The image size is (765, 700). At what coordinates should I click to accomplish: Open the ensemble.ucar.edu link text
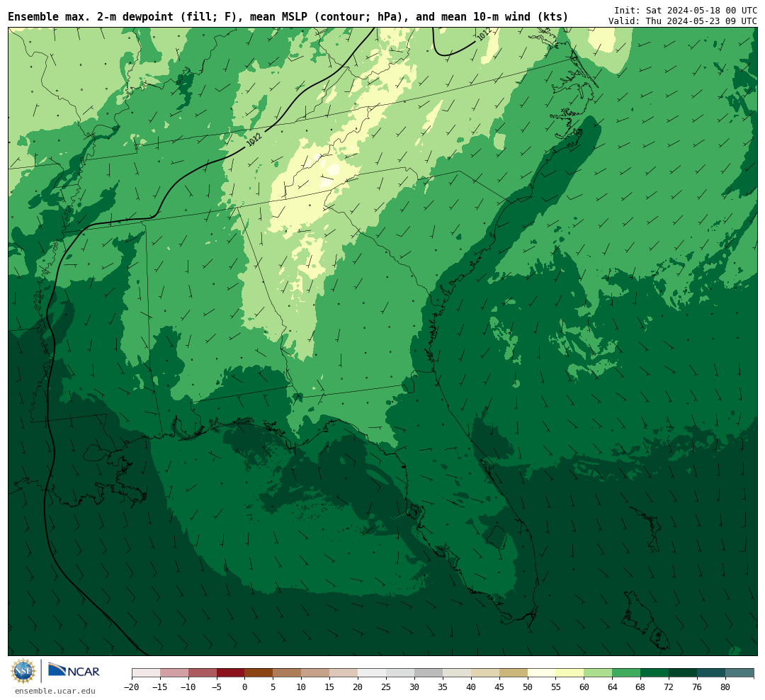55,691
